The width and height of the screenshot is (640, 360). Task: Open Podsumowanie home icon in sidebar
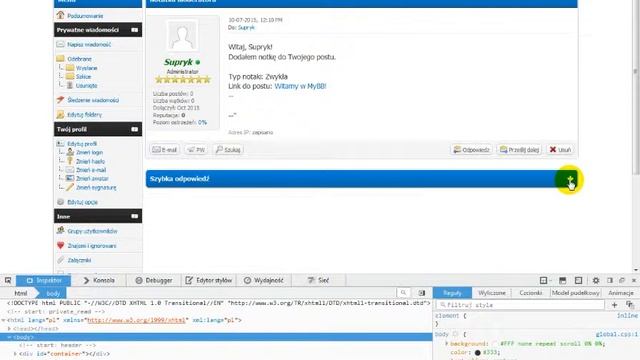click(x=60, y=15)
